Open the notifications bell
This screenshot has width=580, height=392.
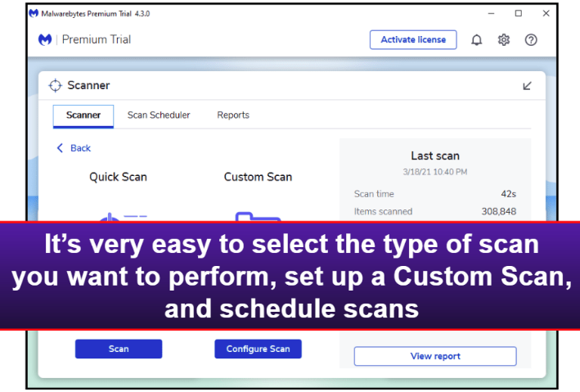[476, 39]
